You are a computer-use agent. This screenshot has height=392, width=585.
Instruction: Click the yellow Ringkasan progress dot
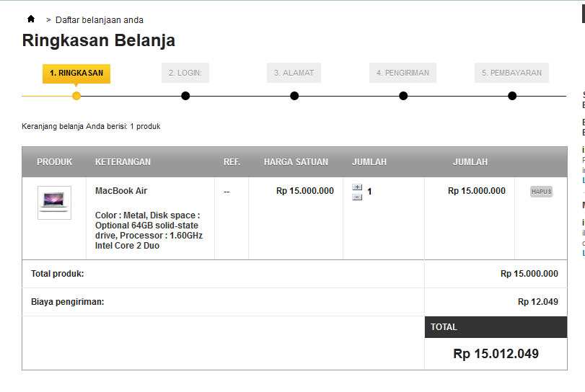(76, 96)
